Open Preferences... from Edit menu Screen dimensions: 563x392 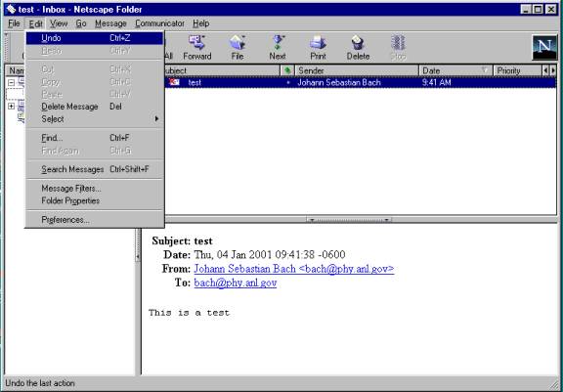click(95, 220)
